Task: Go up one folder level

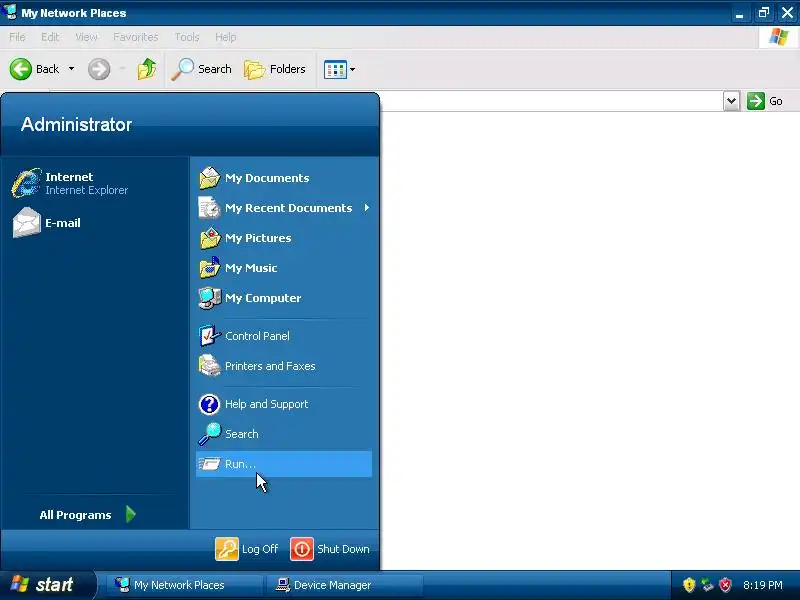Action: pos(146,69)
